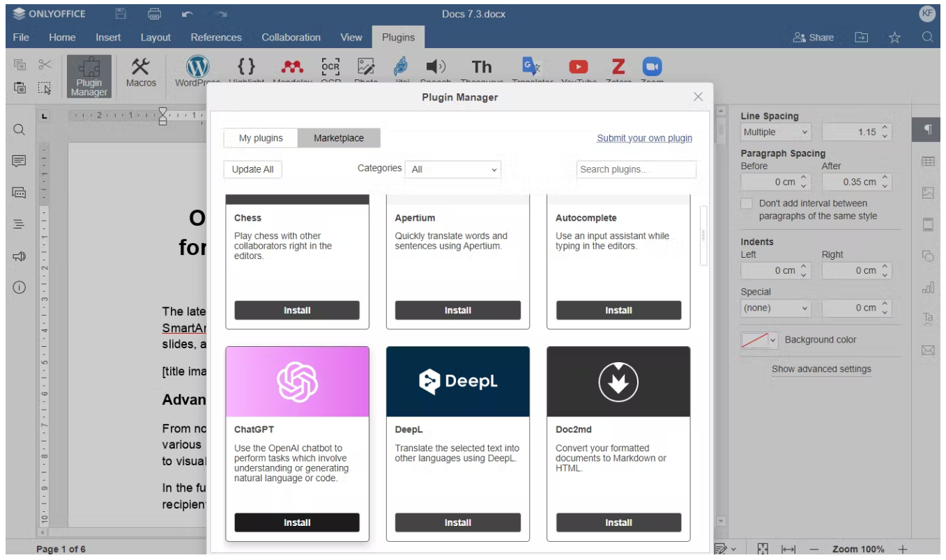Switch to the Collaboration tab
The width and height of the screenshot is (946, 560).
291,38
